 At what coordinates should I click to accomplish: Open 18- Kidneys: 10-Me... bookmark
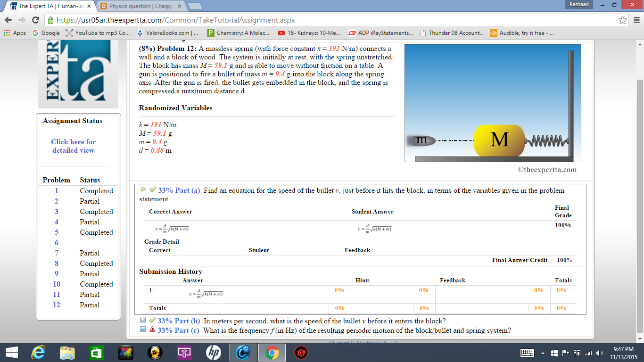pyautogui.click(x=309, y=33)
